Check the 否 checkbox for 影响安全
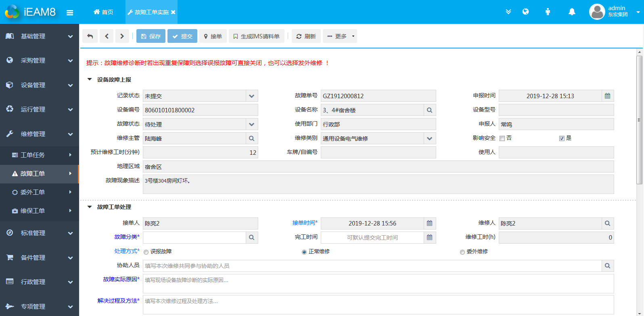644x316 pixels. [502, 139]
